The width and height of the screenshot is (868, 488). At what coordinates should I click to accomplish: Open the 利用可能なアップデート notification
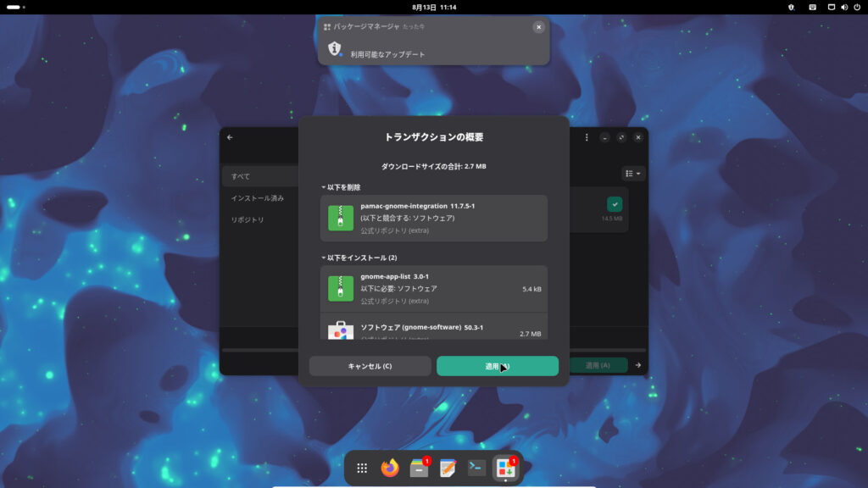(x=433, y=41)
